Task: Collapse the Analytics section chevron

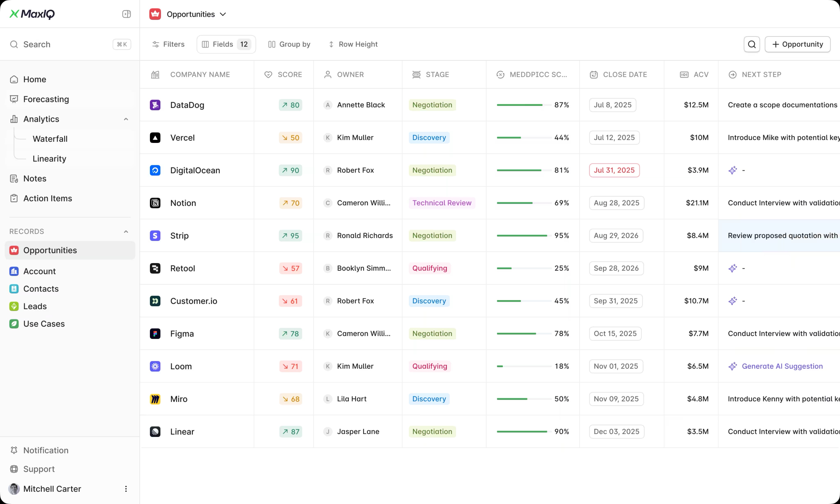Action: [x=126, y=119]
